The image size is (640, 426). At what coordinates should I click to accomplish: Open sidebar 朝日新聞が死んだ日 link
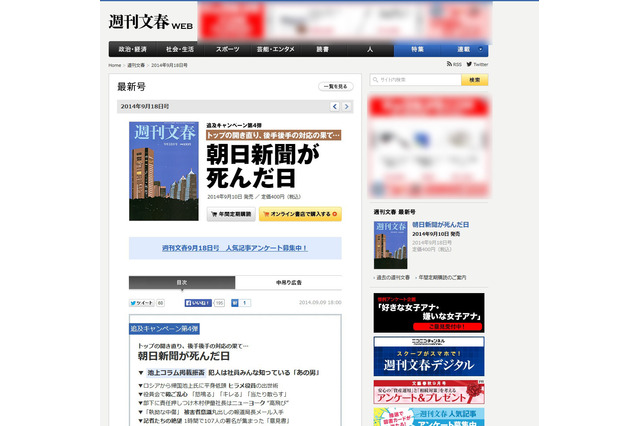pyautogui.click(x=440, y=225)
